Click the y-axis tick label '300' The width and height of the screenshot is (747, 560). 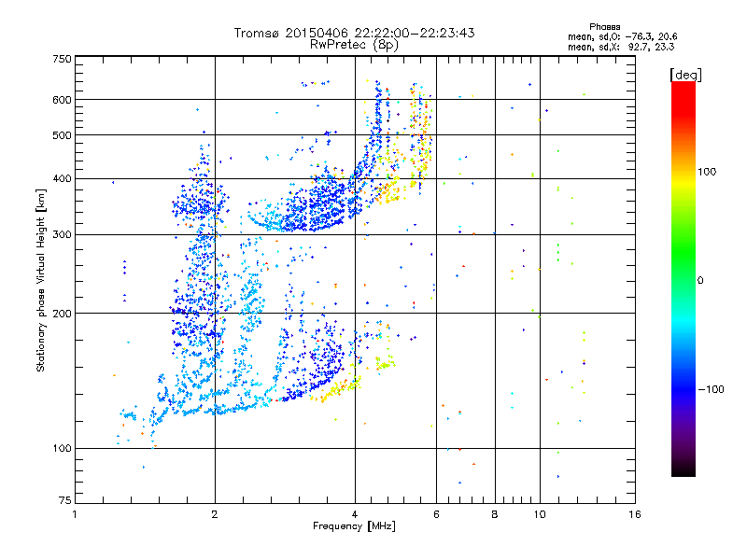point(63,234)
